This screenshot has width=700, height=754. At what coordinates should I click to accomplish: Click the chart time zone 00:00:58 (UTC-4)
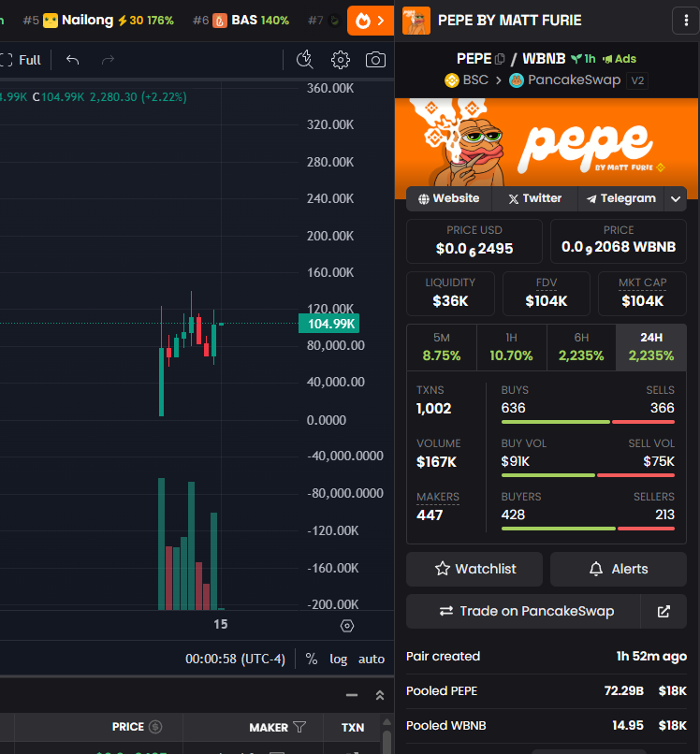pos(235,659)
